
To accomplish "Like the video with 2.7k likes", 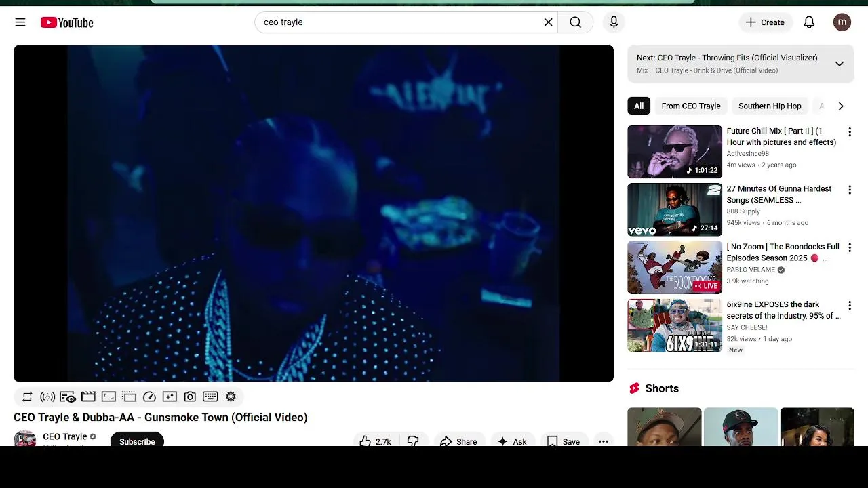I will pos(375,441).
